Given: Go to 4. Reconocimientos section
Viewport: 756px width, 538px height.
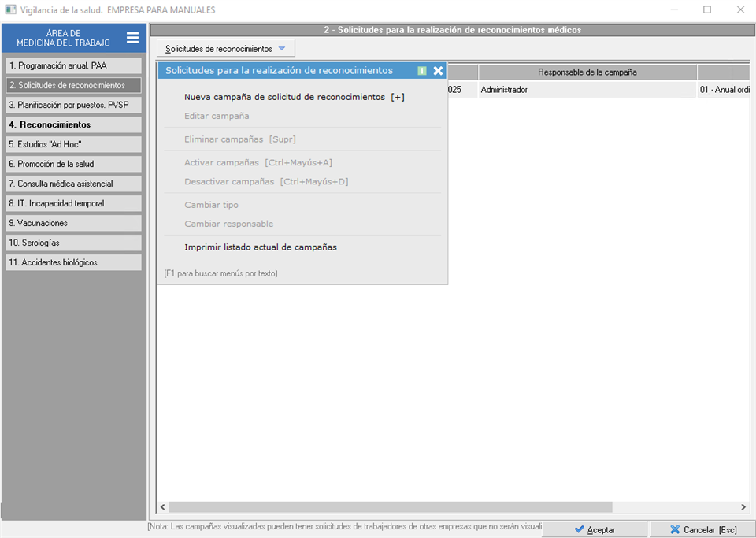Looking at the screenshot, I should pos(73,124).
